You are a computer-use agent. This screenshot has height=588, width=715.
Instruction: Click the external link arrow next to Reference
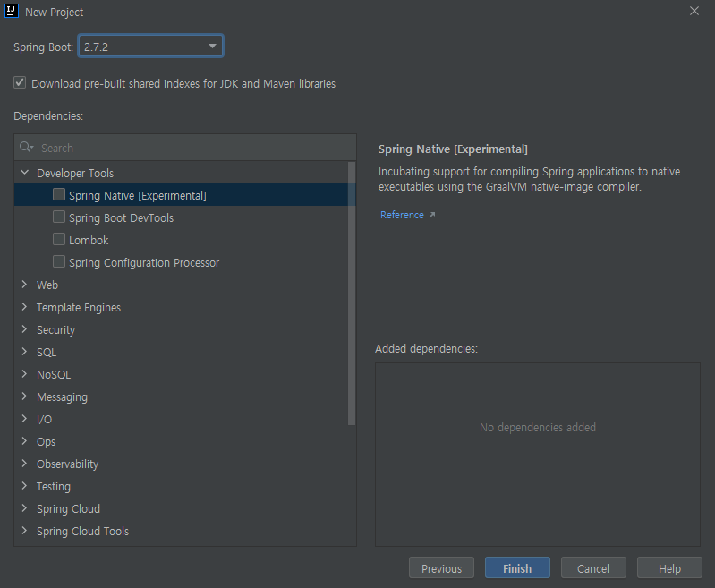click(x=432, y=215)
